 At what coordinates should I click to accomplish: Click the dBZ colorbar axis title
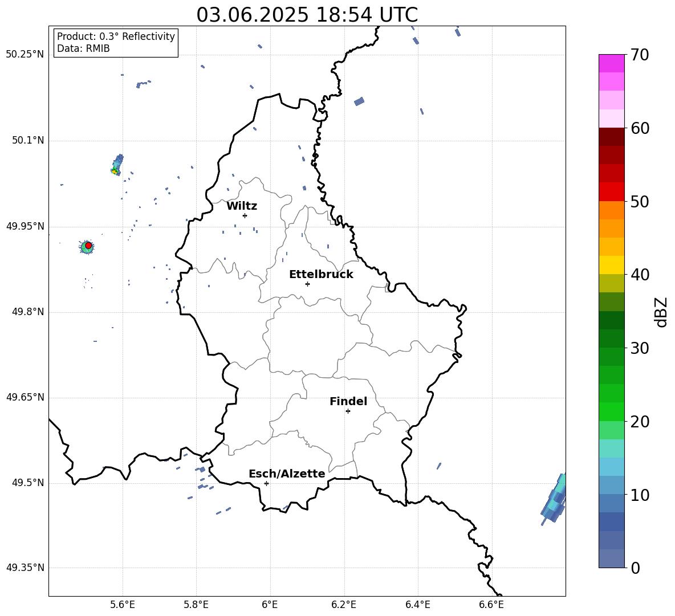[x=662, y=312]
